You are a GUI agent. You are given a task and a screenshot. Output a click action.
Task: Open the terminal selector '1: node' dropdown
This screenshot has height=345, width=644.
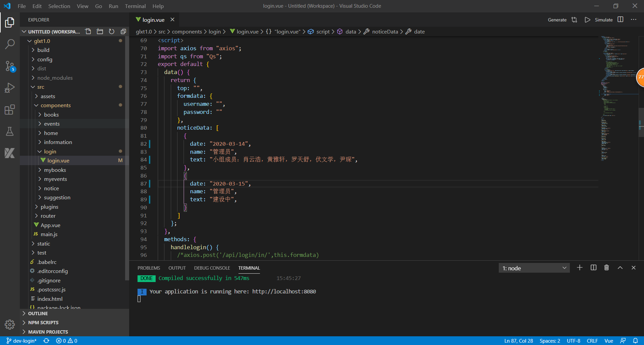click(x=534, y=268)
